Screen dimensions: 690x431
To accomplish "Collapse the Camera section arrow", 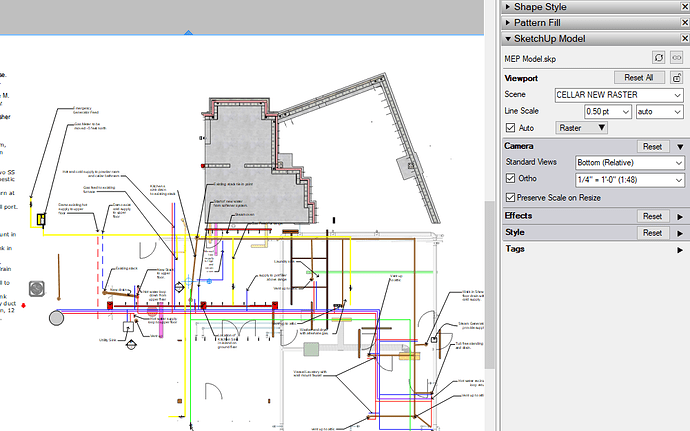I will [680, 147].
